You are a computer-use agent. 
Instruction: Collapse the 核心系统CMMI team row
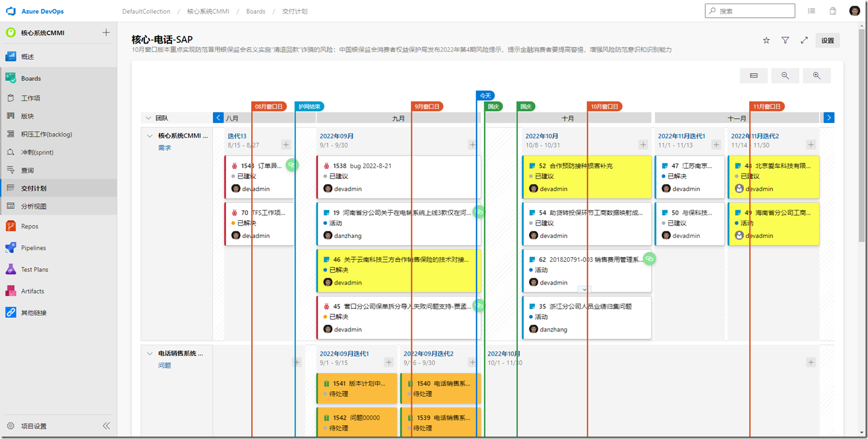[150, 136]
